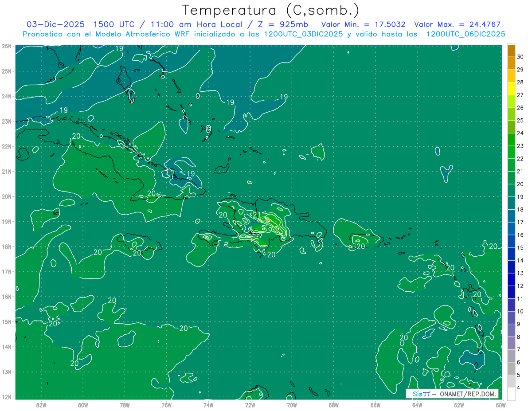The height and width of the screenshot is (411, 532).
Task: Click the Valor Max. = 24.4767 text
Action: coord(457,24)
